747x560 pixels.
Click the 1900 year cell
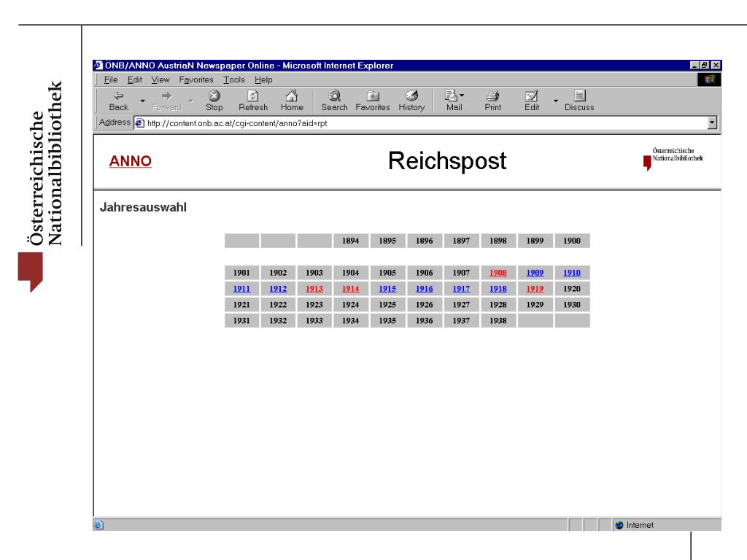coord(572,241)
